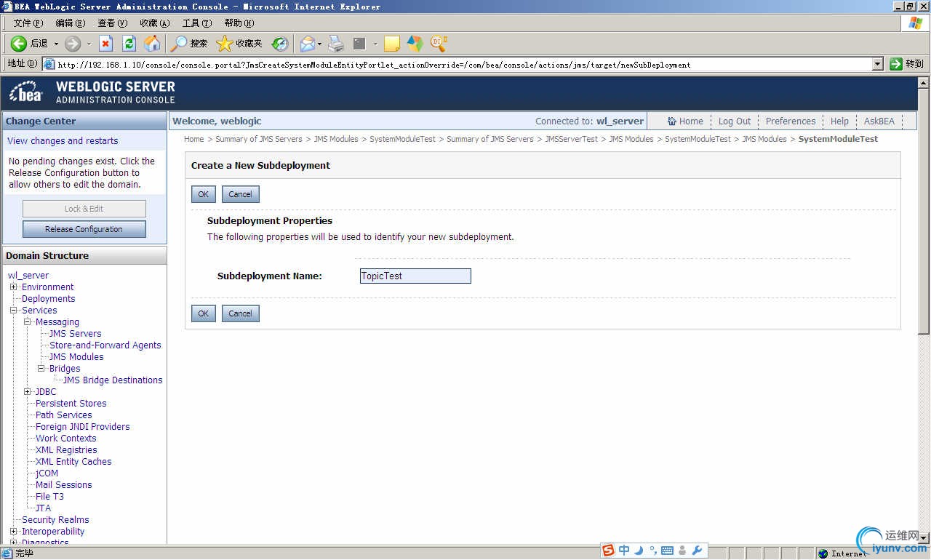931x560 pixels.
Task: Click the Messenger colorful toolbar icon
Action: click(x=415, y=44)
